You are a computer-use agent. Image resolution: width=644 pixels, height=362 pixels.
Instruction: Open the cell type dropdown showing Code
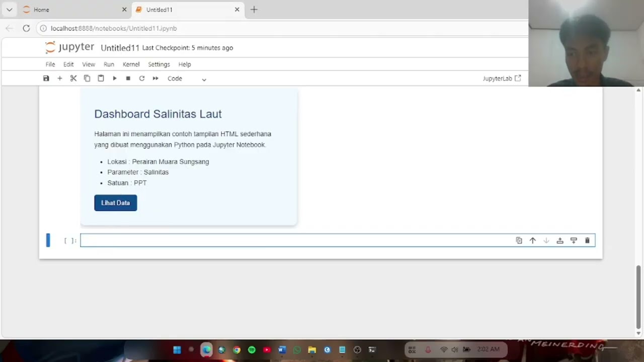coord(187,78)
